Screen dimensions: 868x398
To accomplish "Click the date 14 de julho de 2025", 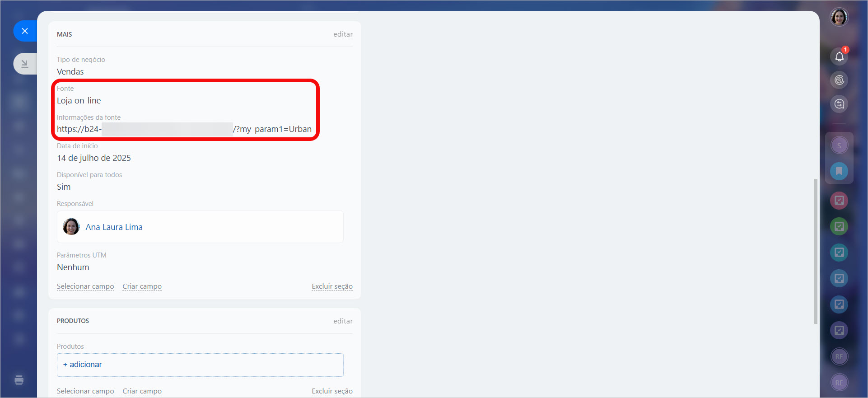I will click(93, 158).
